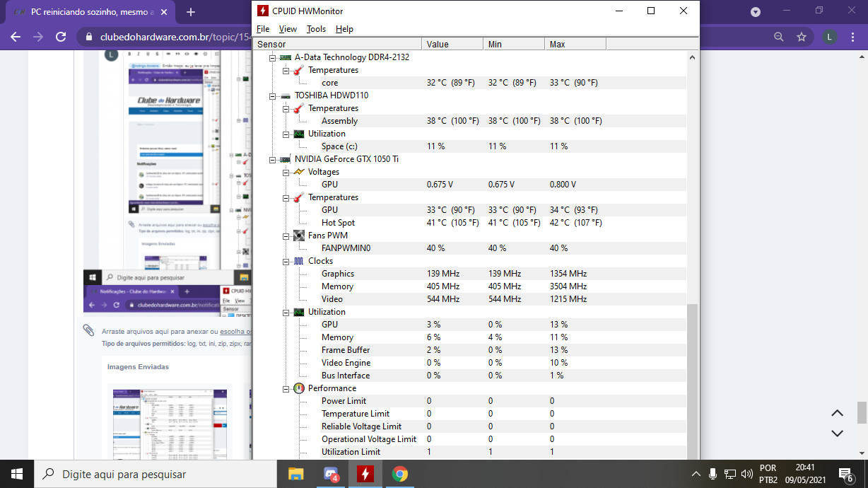Open the File menu in HWMonitor
This screenshot has width=868, height=488.
263,29
